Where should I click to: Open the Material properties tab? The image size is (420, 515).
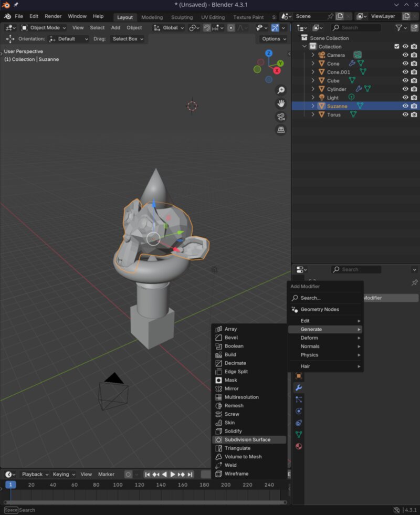click(x=299, y=446)
